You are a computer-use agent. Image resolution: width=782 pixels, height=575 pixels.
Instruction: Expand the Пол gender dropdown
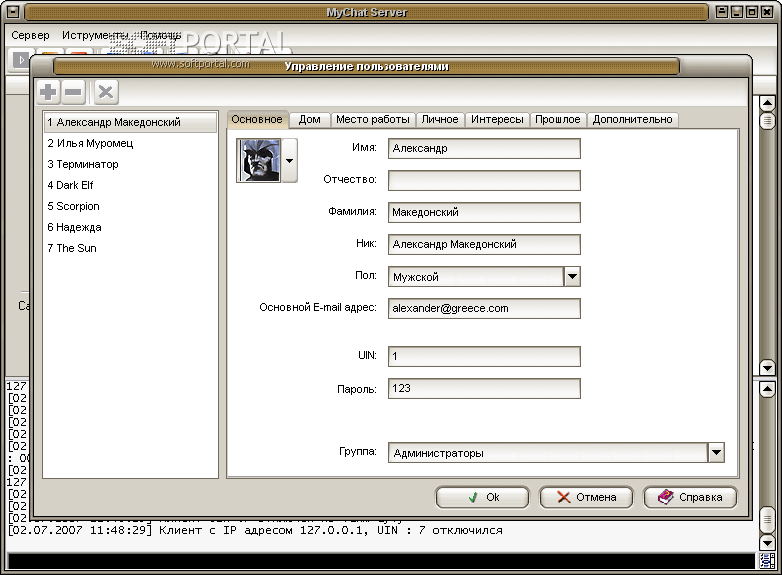click(572, 276)
